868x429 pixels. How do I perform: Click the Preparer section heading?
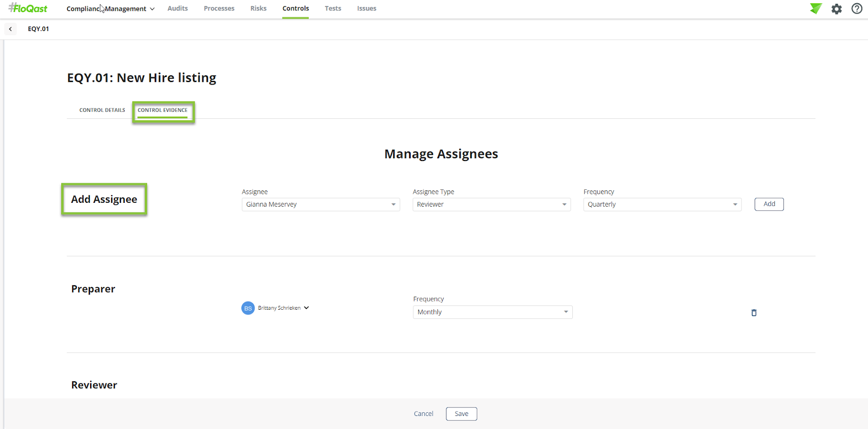[x=93, y=289]
